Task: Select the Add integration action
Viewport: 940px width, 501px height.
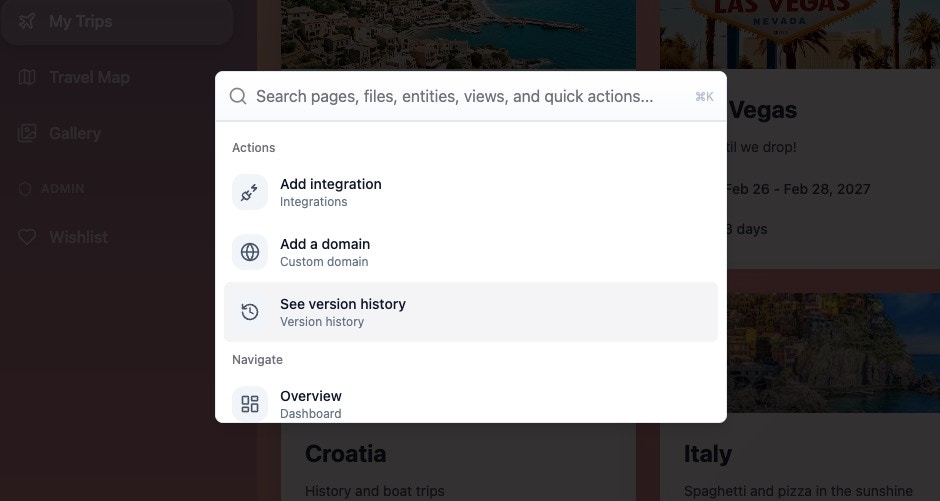Action: click(471, 192)
